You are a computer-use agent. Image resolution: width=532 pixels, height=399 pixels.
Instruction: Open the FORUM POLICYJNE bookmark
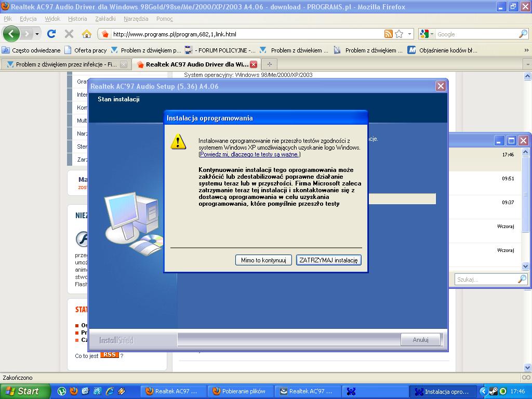(220, 50)
